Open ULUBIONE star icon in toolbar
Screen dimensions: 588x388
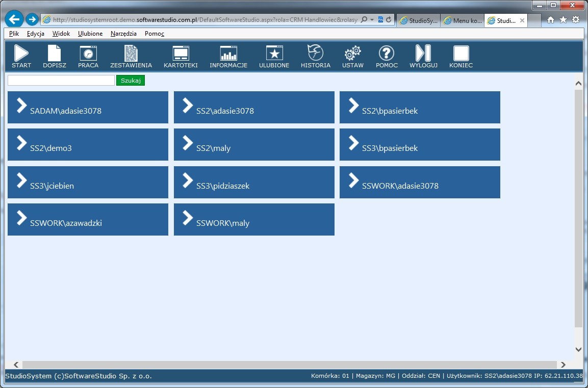point(274,53)
